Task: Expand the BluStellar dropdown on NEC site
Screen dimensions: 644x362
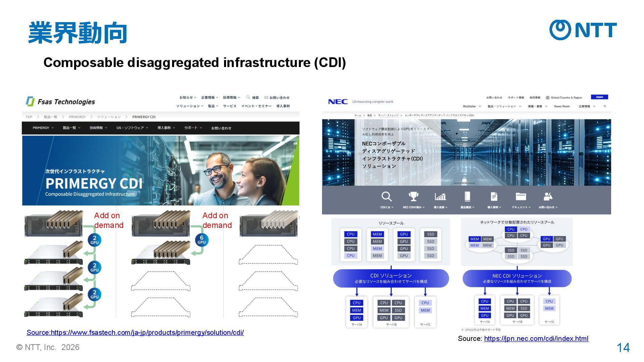Action: point(472,107)
